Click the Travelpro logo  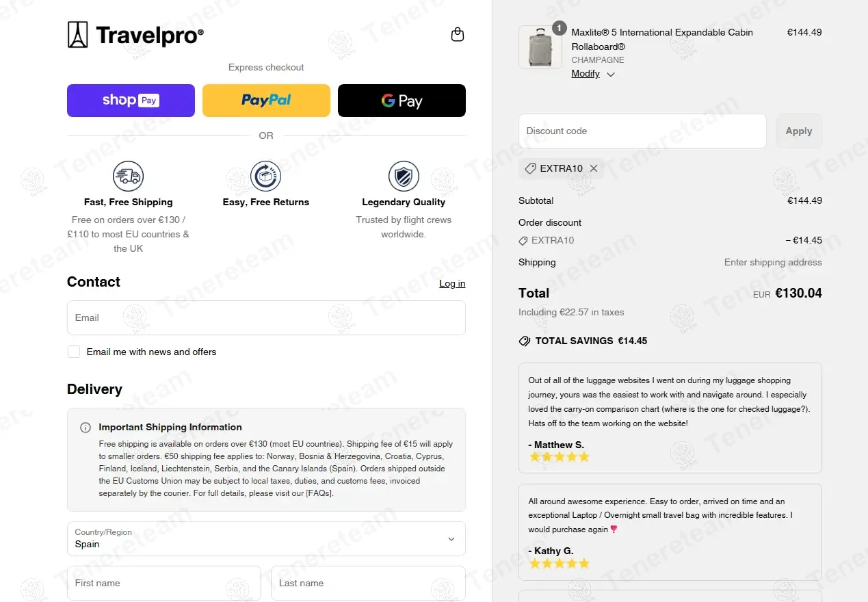tap(135, 35)
